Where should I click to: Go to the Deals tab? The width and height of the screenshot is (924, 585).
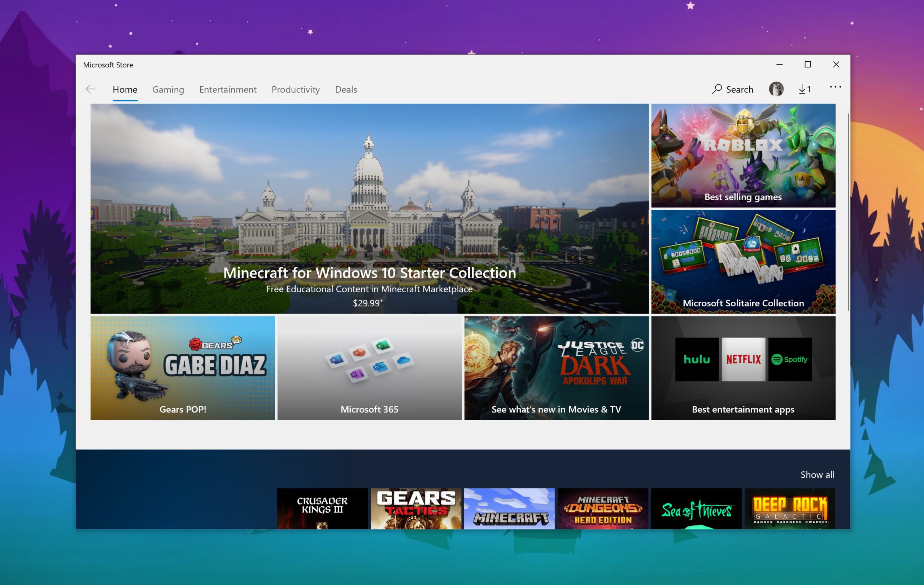(x=346, y=90)
